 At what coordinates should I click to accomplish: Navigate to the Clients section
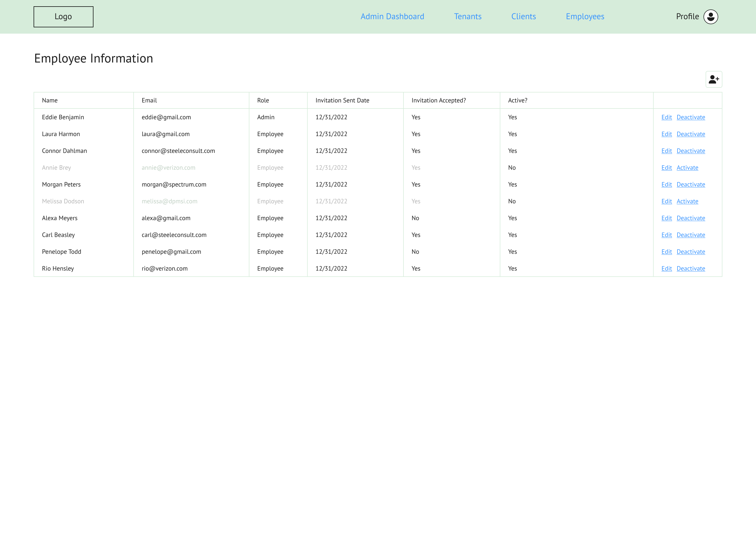(523, 17)
